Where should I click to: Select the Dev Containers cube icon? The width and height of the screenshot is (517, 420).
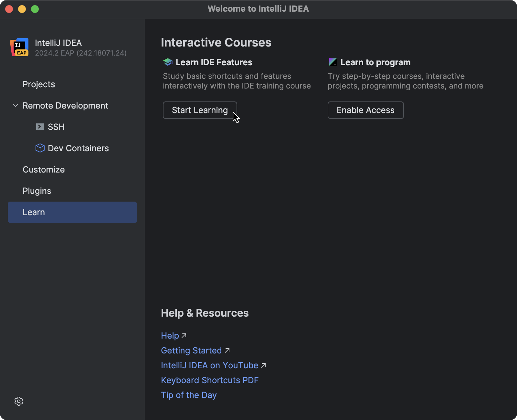coord(39,148)
